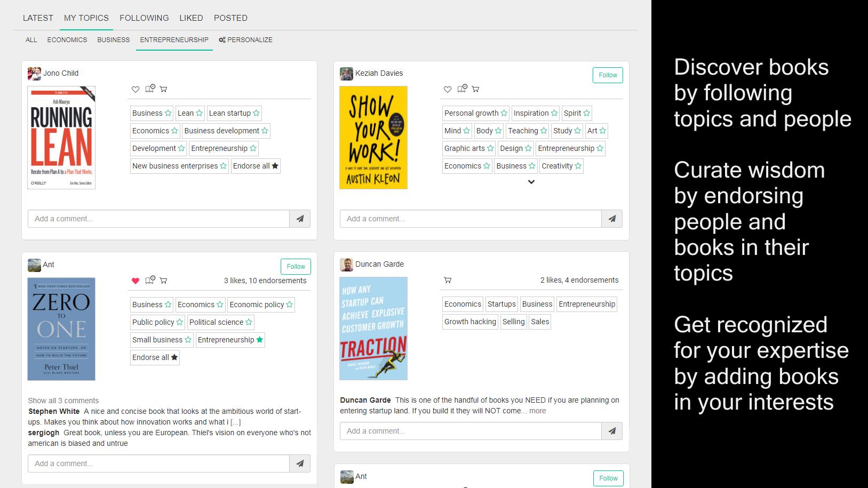Expand Duncan Garde's comment with more

(x=538, y=411)
